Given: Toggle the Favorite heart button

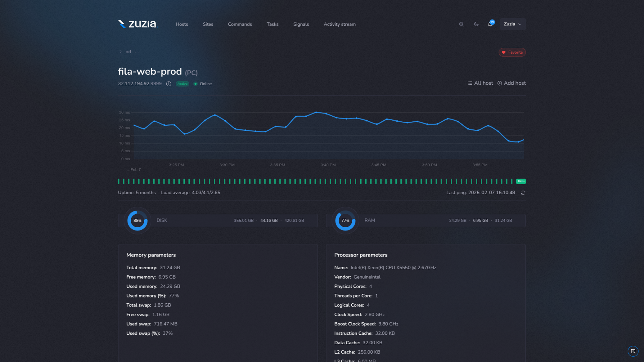Looking at the screenshot, I should point(512,52).
